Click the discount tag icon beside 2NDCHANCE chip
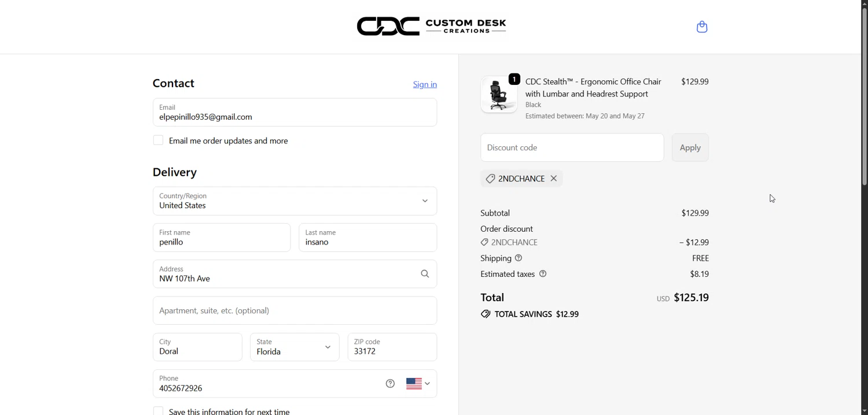Viewport: 868px width, 415px height. tap(490, 179)
